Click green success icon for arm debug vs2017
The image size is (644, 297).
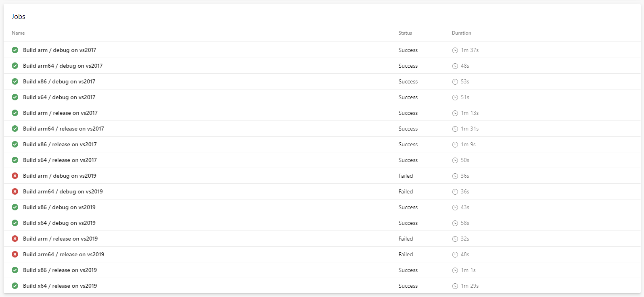(15, 50)
